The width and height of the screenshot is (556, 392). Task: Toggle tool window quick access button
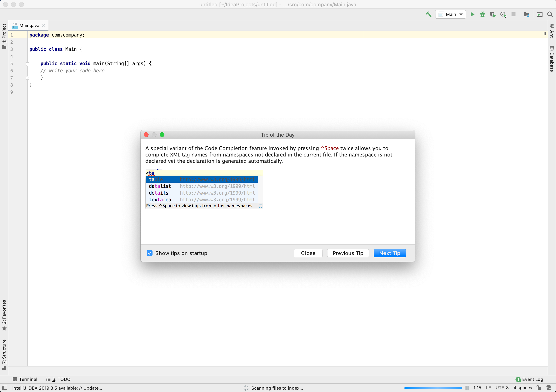5,388
